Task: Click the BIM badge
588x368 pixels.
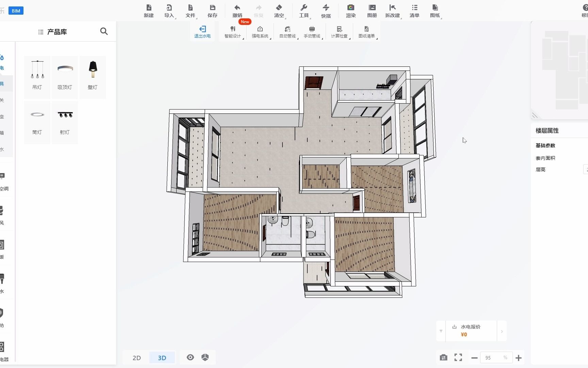Action: pos(16,11)
